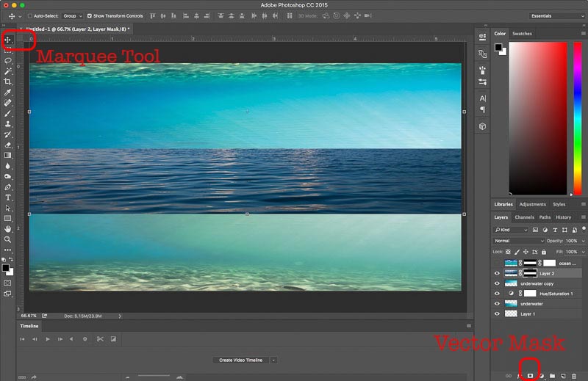The width and height of the screenshot is (588, 381).
Task: Select the Path Selection tool
Action: pyautogui.click(x=7, y=208)
